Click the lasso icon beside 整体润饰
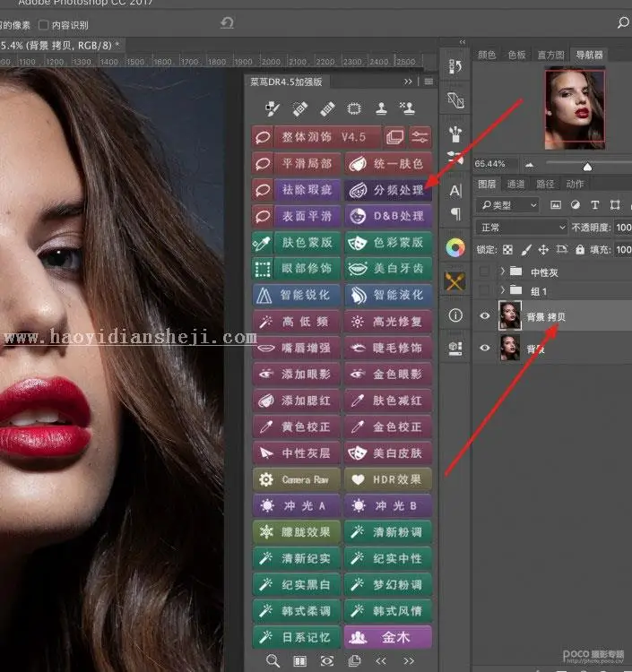The width and height of the screenshot is (632, 672). click(x=263, y=137)
